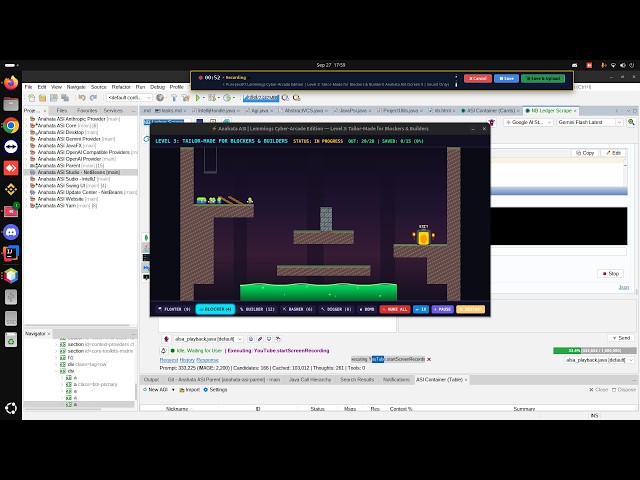Image resolution: width=640 pixels, height=480 pixels.
Task: Open the Files manager from the dock
Action: (11, 104)
